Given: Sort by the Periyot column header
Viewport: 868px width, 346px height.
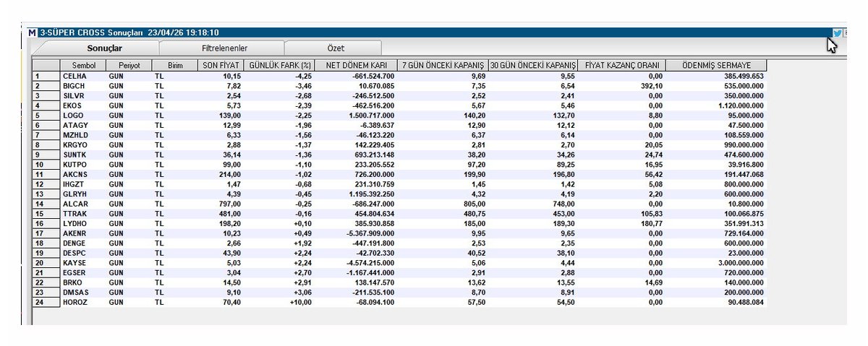Looking at the screenshot, I should pos(127,66).
